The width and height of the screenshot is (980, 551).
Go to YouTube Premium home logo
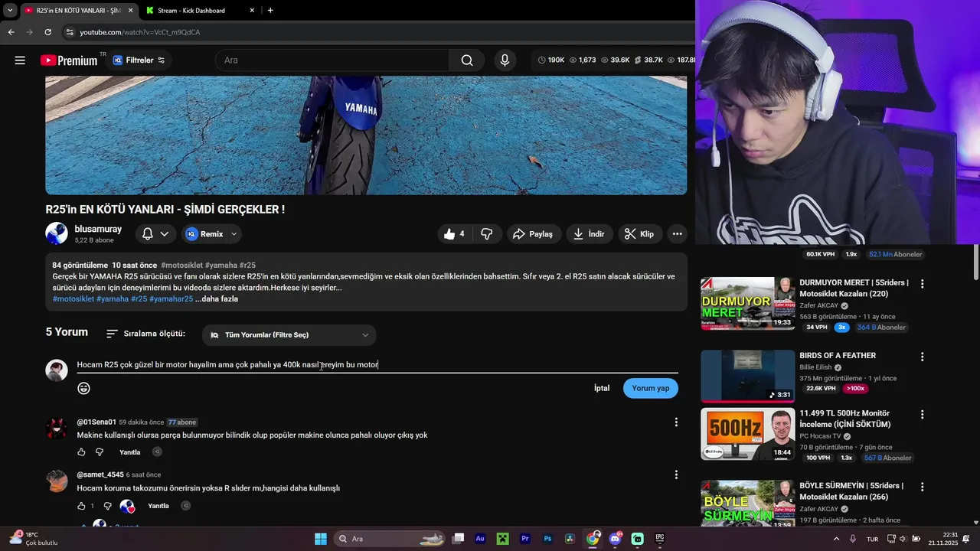[x=69, y=60]
